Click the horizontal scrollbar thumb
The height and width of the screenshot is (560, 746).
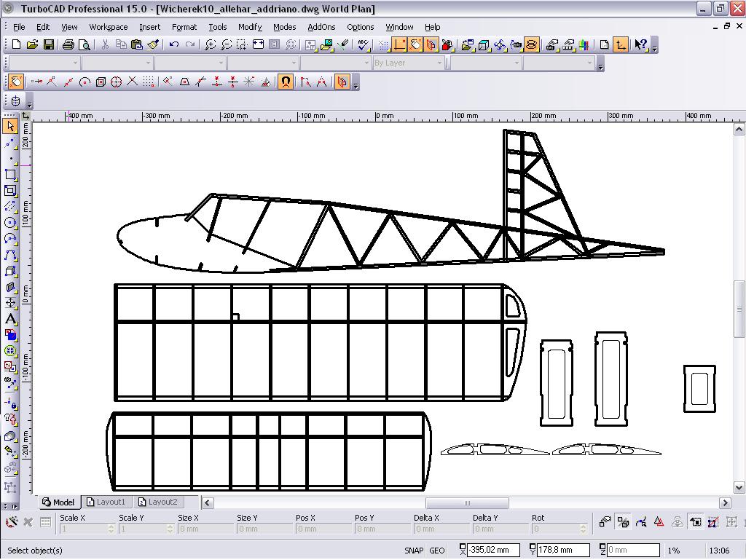467,502
